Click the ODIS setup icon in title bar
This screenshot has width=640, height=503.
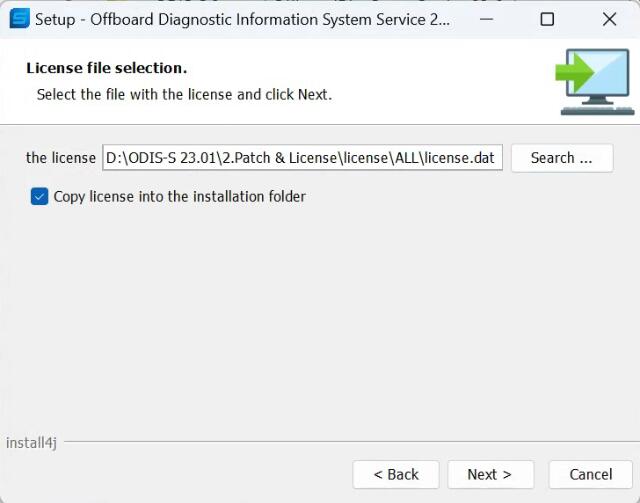pyautogui.click(x=20, y=18)
